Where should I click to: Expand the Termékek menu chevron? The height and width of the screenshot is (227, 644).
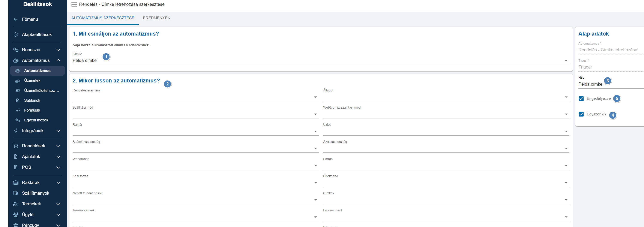click(x=58, y=204)
